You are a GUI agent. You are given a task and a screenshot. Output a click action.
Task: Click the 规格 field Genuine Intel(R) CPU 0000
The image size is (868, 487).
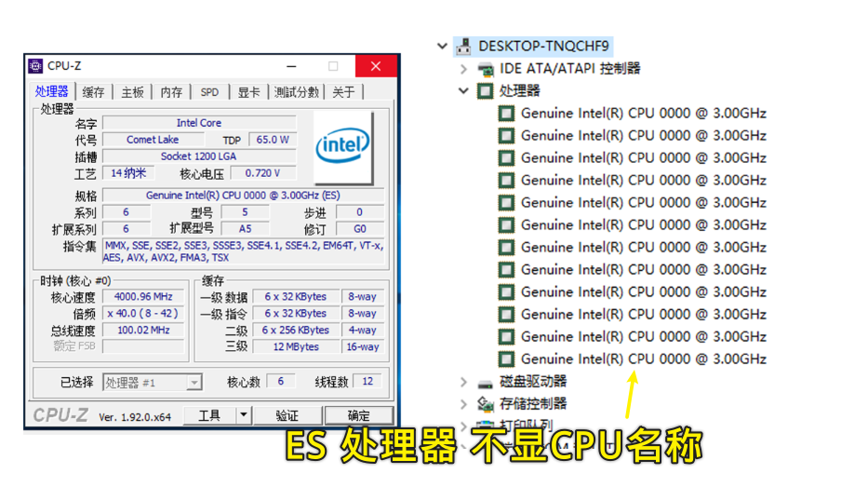[243, 196]
